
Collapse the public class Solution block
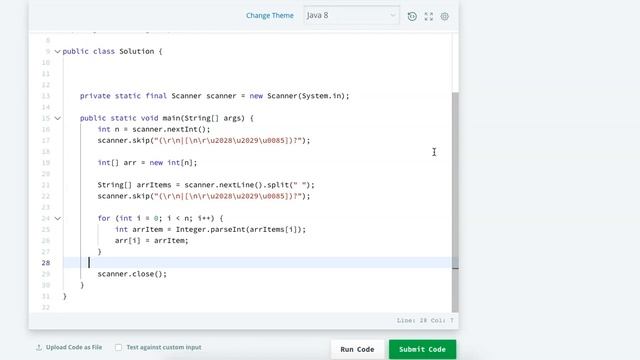(58, 51)
